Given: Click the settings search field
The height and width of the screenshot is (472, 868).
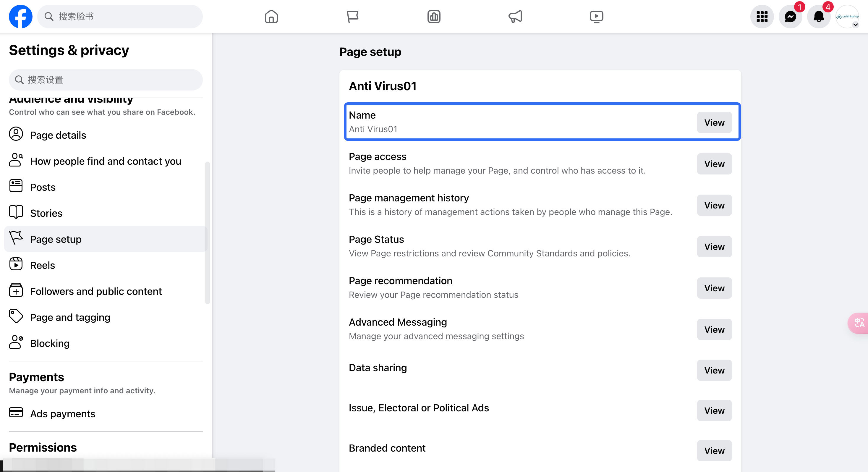Looking at the screenshot, I should pos(106,80).
